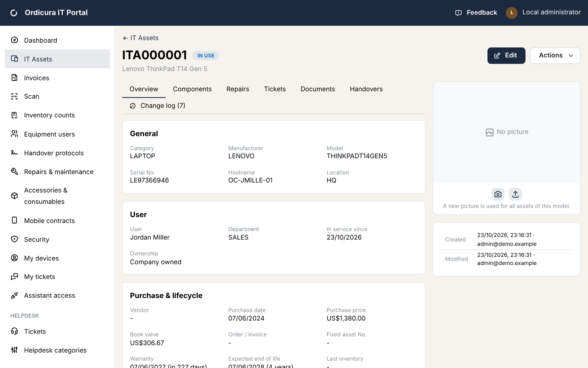Take a photo with the camera icon
The height and width of the screenshot is (368, 588).
tap(498, 194)
